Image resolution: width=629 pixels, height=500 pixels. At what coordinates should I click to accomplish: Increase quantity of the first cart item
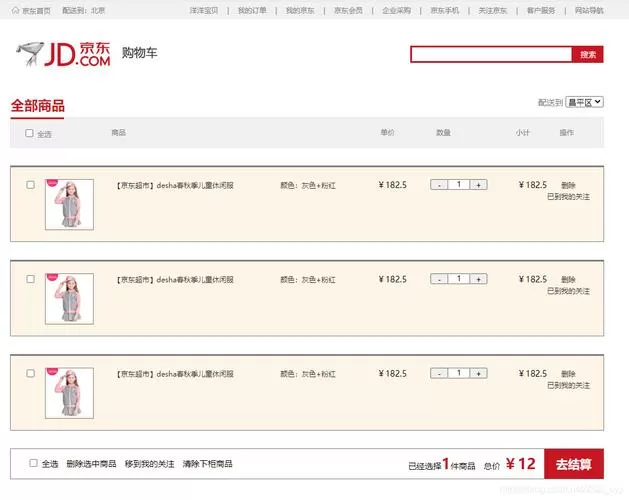click(x=478, y=185)
